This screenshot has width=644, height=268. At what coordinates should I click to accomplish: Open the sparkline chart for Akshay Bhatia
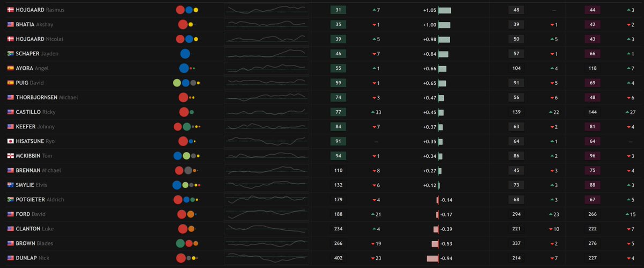tap(267, 24)
